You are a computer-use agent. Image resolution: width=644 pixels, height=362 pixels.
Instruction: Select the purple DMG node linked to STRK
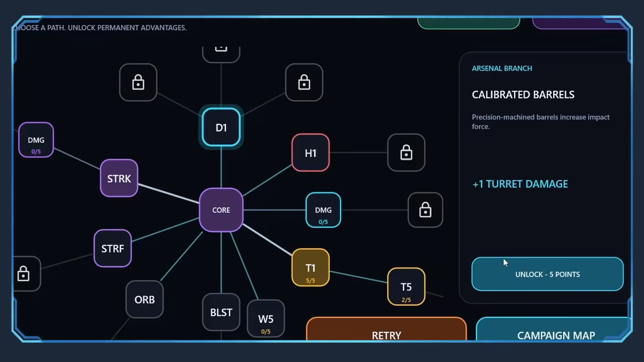coord(36,140)
